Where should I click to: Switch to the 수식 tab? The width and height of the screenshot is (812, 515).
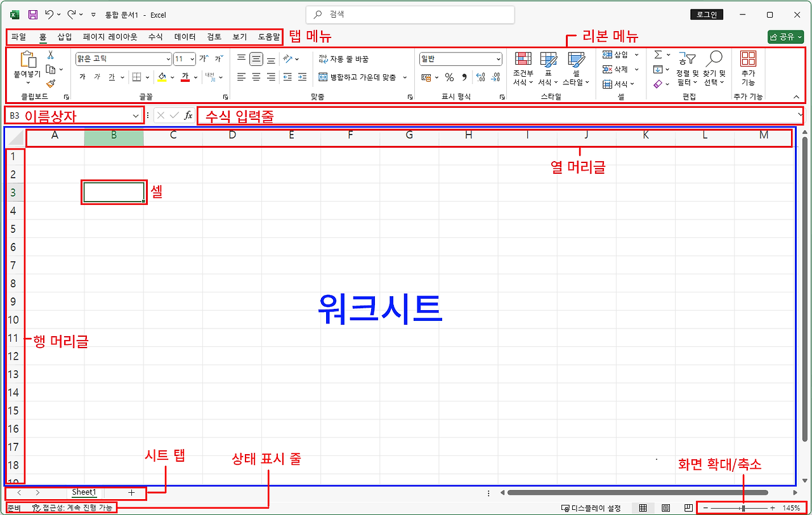(155, 37)
